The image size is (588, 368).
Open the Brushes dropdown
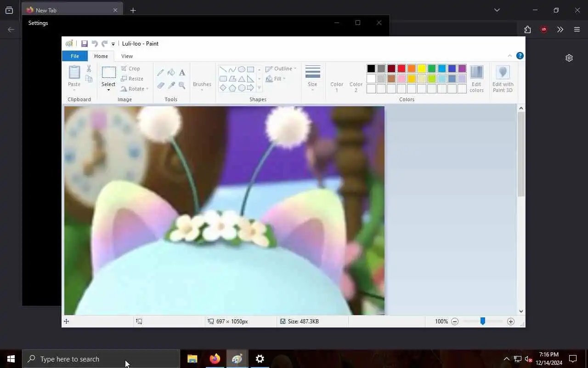(x=202, y=79)
